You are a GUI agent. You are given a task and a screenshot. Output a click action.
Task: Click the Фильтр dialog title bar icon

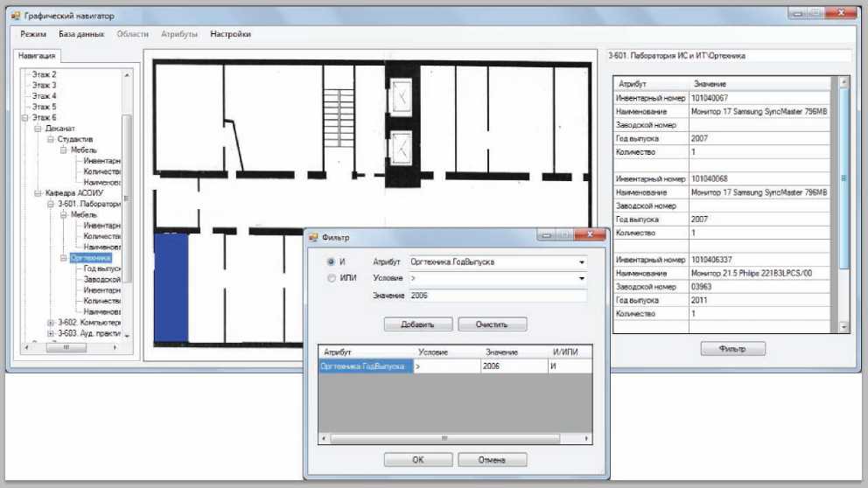313,236
